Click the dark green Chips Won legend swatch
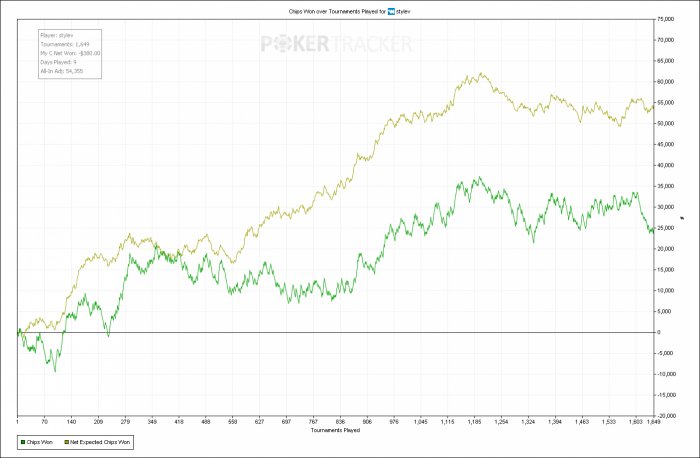The image size is (700, 458). [x=23, y=442]
